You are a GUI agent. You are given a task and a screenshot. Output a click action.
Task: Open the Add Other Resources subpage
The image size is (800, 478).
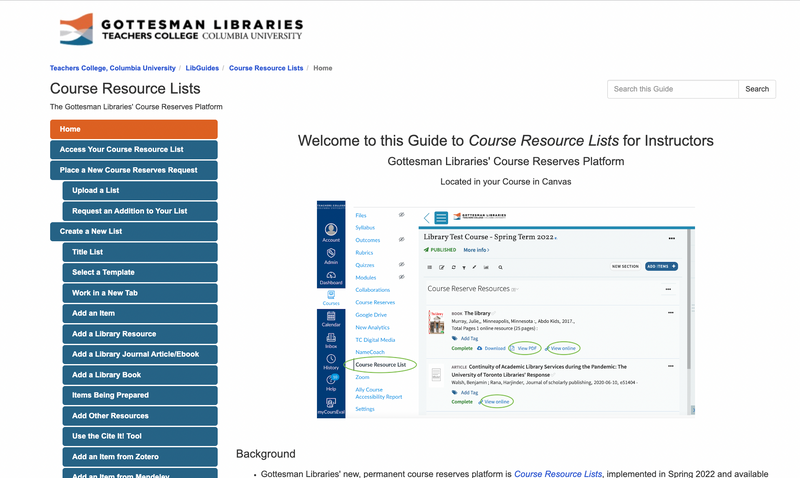tap(140, 416)
